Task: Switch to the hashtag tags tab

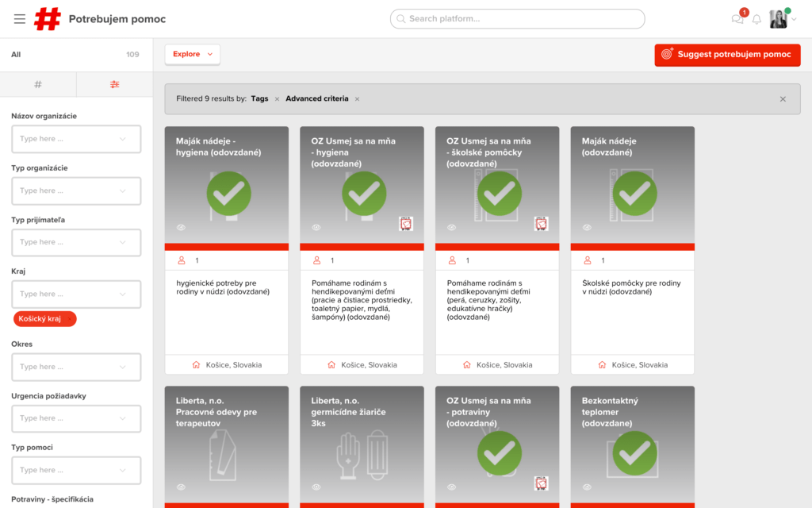Action: coord(38,84)
